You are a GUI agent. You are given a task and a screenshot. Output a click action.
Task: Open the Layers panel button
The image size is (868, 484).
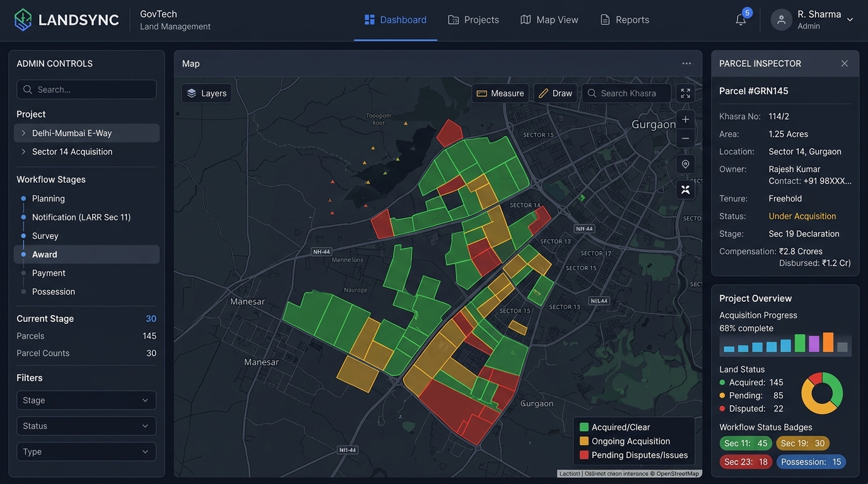(x=207, y=93)
